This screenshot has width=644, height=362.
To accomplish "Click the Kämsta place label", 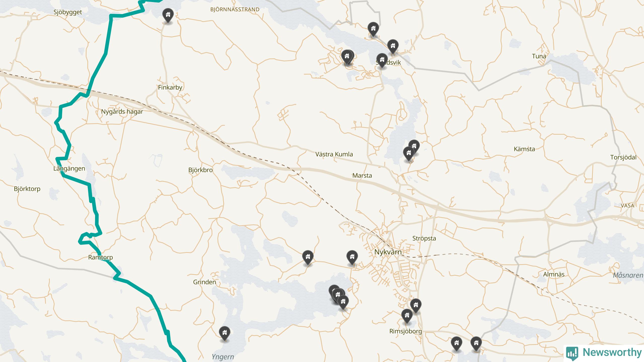I will click(524, 149).
